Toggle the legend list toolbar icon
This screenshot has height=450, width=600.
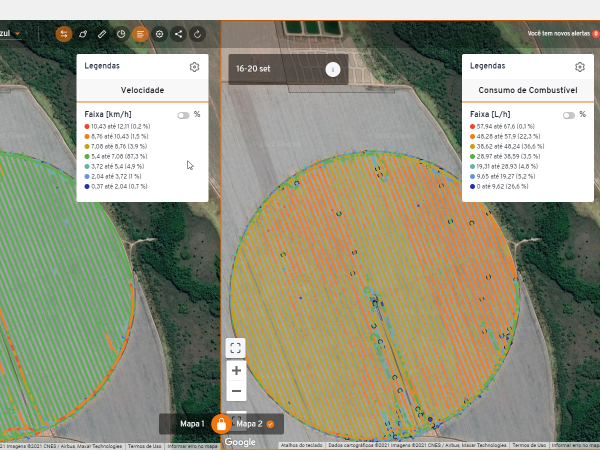click(140, 34)
